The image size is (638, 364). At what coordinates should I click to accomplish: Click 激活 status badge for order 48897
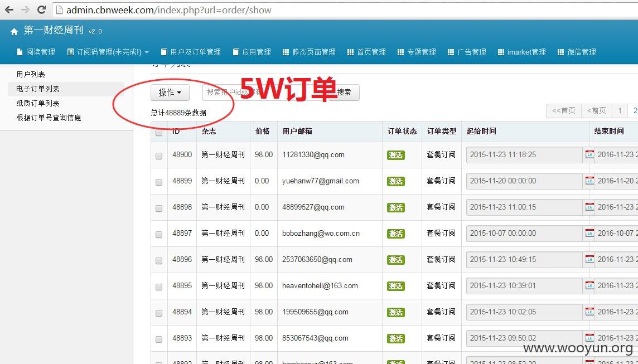tap(395, 234)
